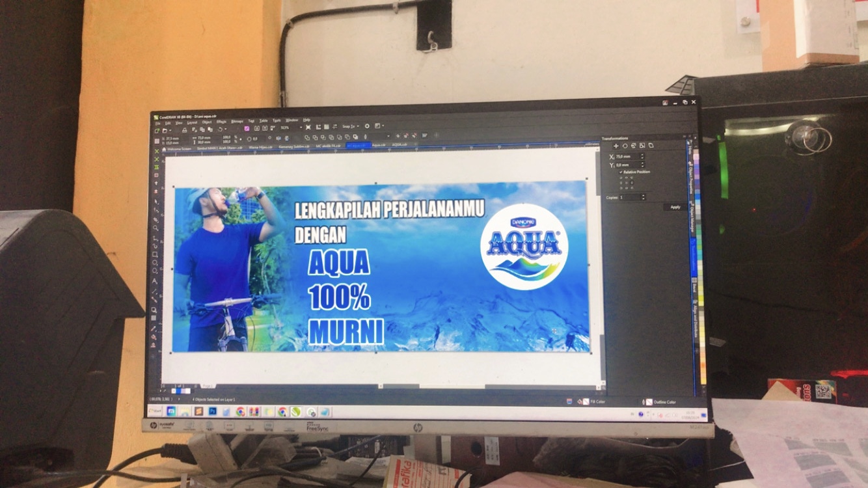Switch to the AQUA.cdr document tab
The image size is (868, 488).
click(x=399, y=145)
